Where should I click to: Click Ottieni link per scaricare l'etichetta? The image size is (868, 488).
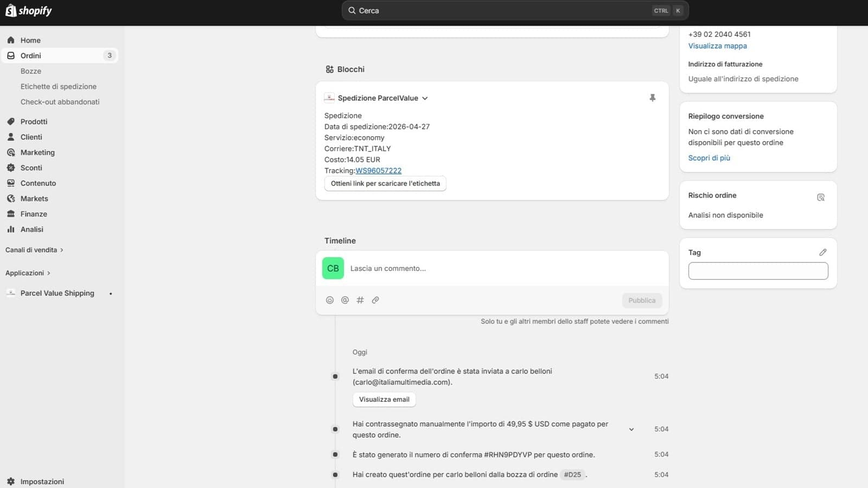coord(385,183)
